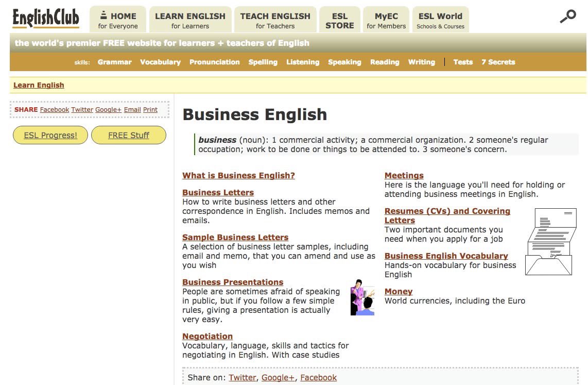The image size is (588, 385).
Task: Open the Business English Vocabulary link
Action: [x=446, y=256]
